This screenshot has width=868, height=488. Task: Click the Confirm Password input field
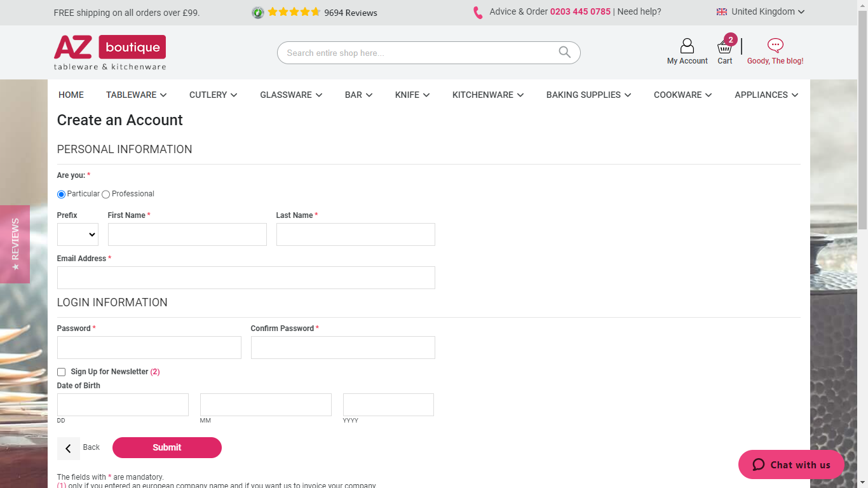coord(343,348)
